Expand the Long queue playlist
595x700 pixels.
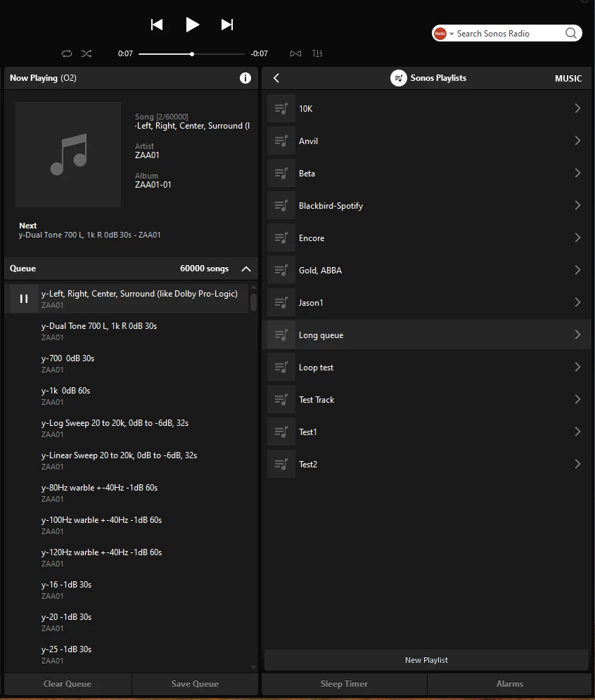577,335
